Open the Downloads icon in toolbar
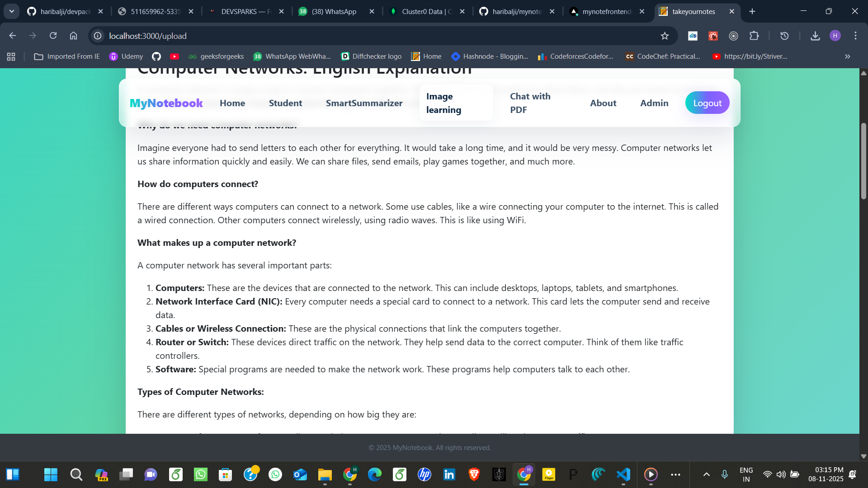This screenshot has height=488, width=868. [815, 36]
